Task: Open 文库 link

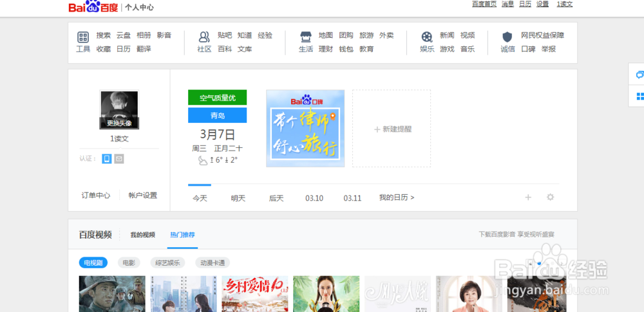Action: pos(245,49)
